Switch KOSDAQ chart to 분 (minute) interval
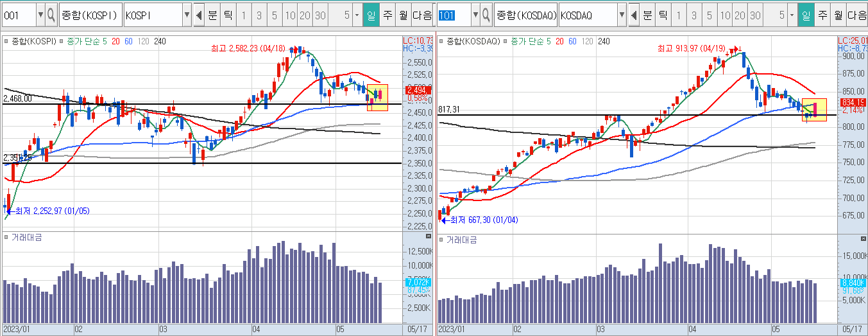Screen dimensions: 868x336 [648, 14]
